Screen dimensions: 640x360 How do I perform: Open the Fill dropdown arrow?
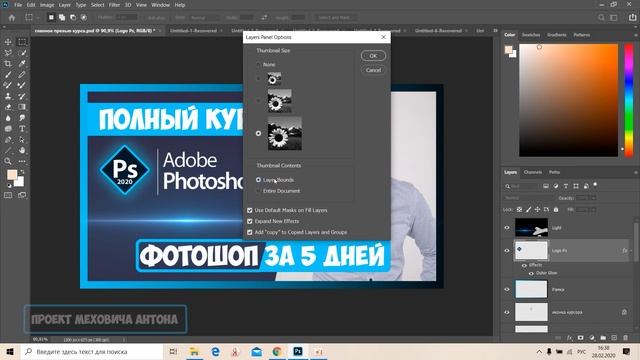[x=593, y=209]
